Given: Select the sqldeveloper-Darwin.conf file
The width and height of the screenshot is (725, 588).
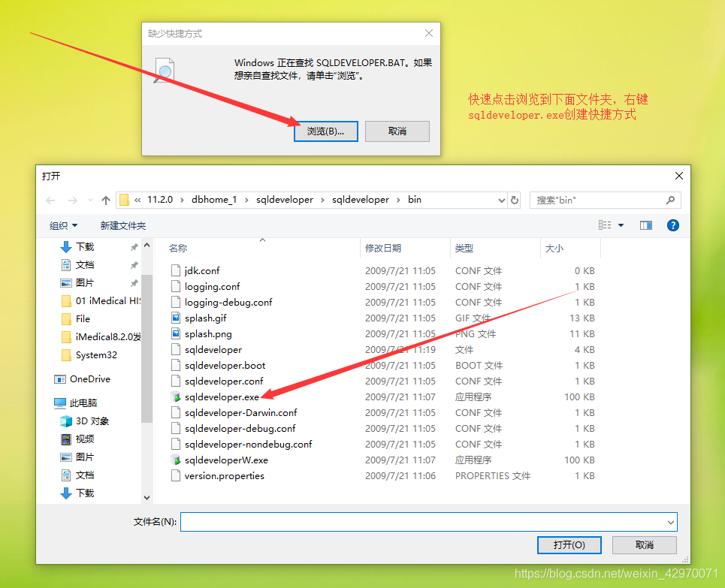Looking at the screenshot, I should 241,412.
